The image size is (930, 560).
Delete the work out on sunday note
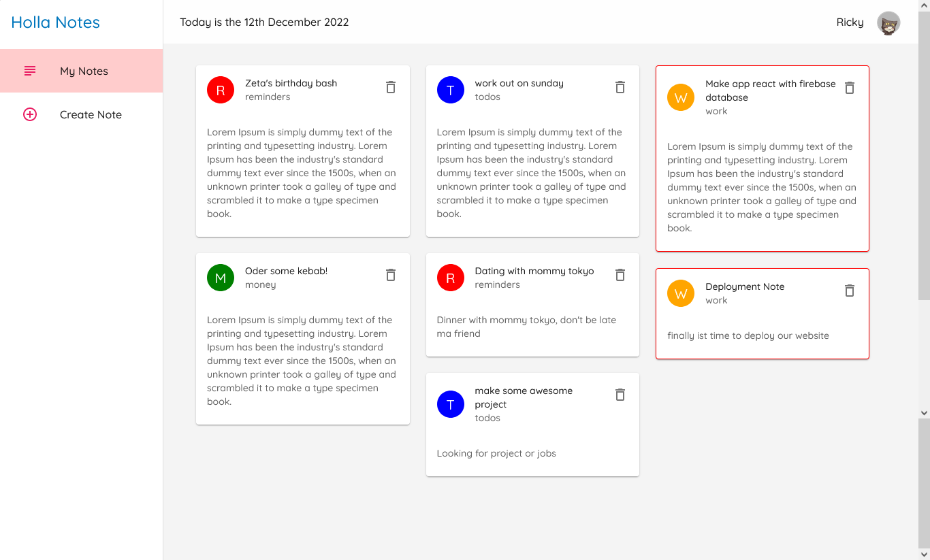pos(620,87)
